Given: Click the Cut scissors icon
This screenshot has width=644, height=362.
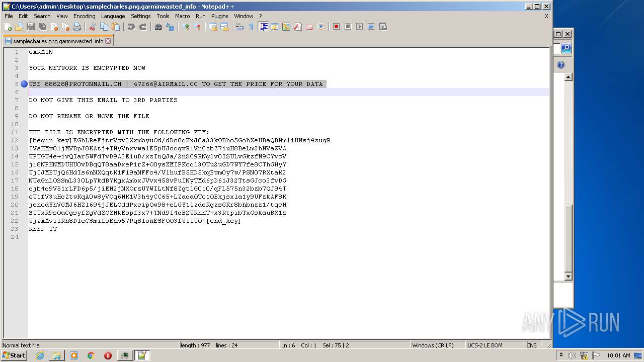Looking at the screenshot, I should point(92,27).
